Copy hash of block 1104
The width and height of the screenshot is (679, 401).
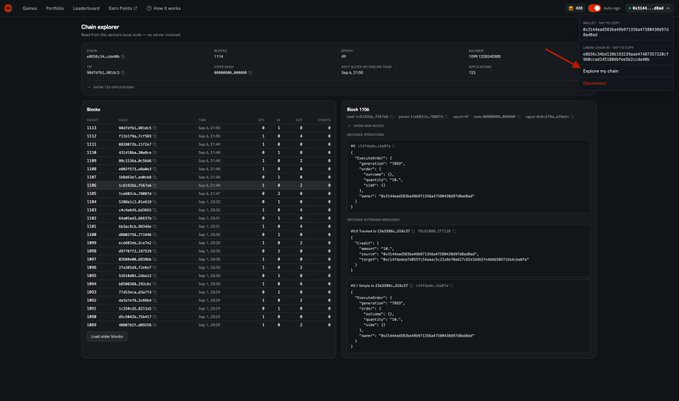coord(155,202)
